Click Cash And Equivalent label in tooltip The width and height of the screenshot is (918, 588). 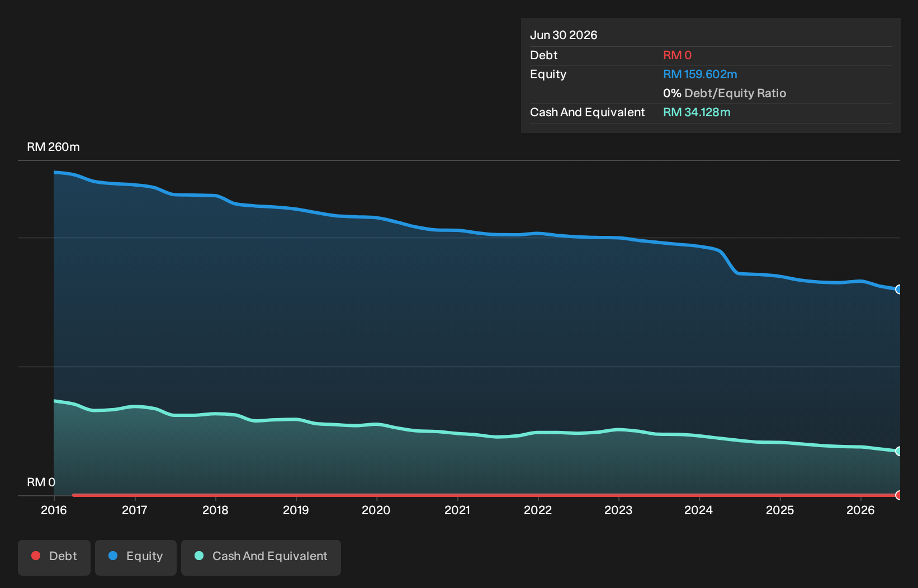(x=588, y=112)
